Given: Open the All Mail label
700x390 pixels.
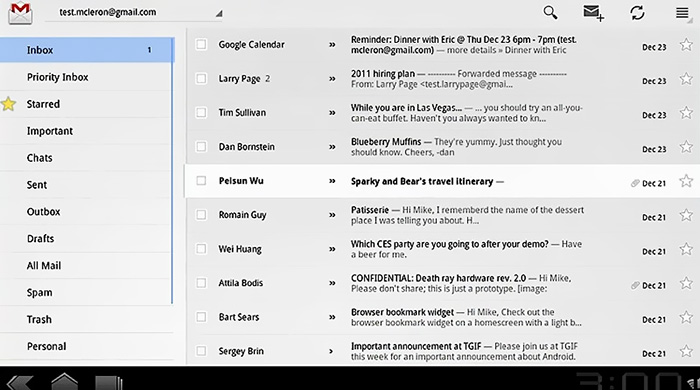Looking at the screenshot, I should click(87, 266).
